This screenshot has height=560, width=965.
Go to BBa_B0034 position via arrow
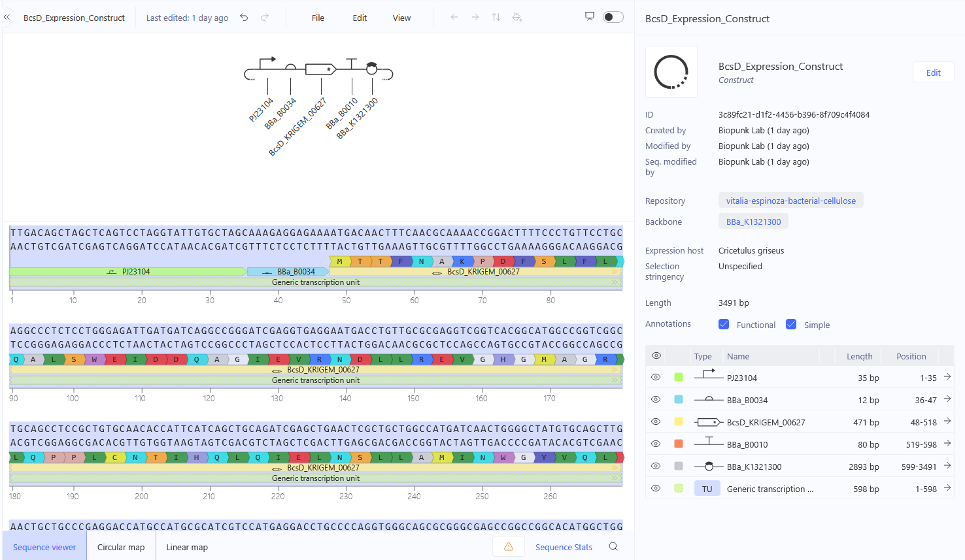[x=947, y=399]
